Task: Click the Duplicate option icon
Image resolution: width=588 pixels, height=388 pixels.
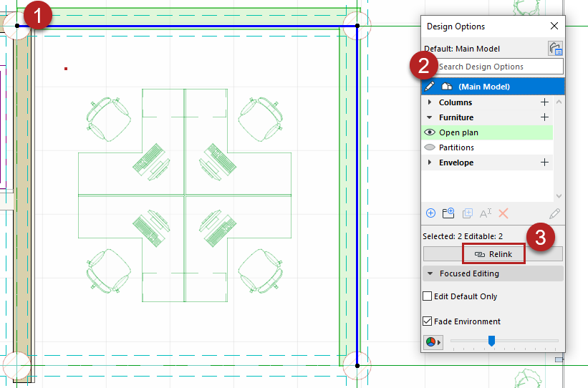Action: [467, 213]
